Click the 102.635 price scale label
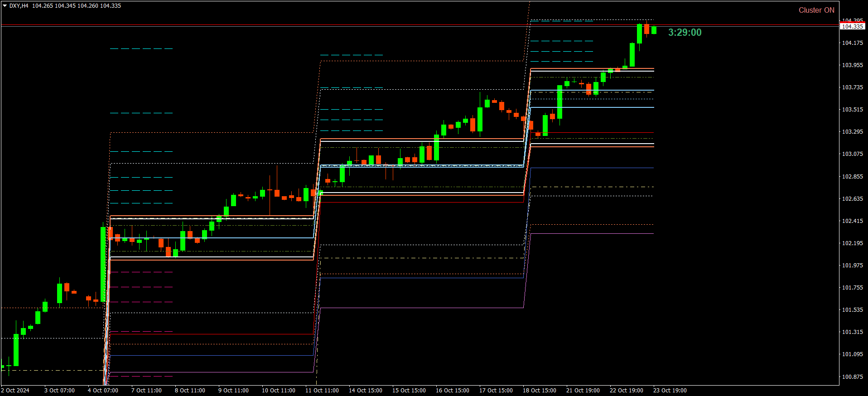The height and width of the screenshot is (396, 868). tap(852, 199)
